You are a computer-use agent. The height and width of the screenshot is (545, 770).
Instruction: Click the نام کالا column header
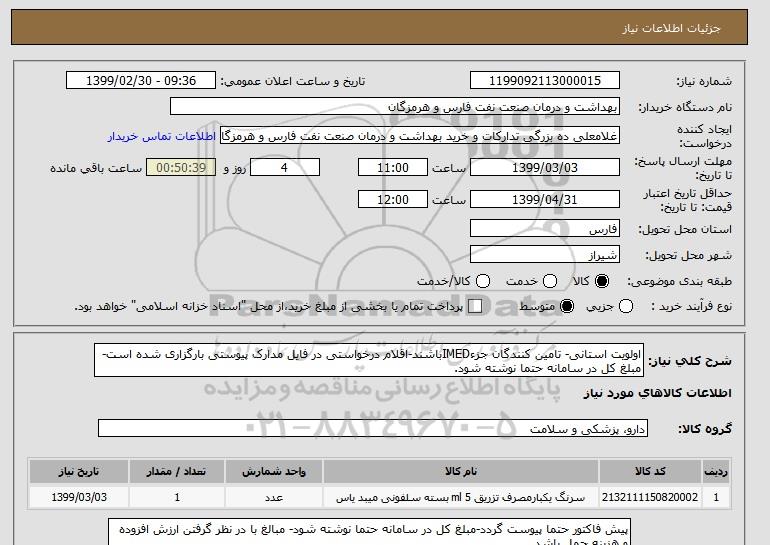click(461, 472)
